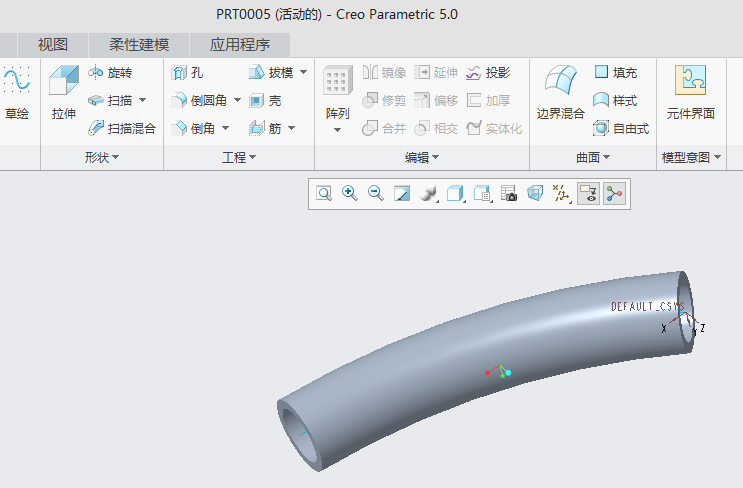Viewport: 743px width, 488px height.
Task: Select the 阵列 (Pattern) tool
Action: click(x=337, y=93)
